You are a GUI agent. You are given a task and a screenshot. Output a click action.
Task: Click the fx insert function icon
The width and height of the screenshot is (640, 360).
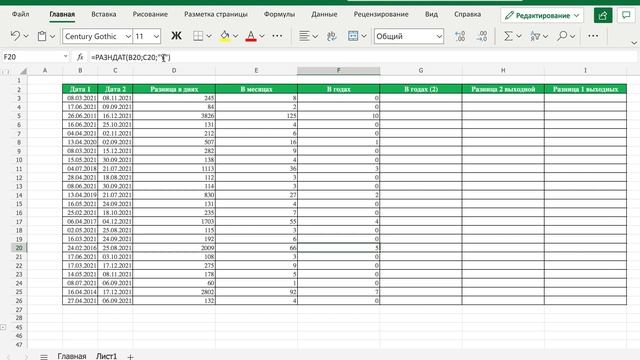point(80,57)
